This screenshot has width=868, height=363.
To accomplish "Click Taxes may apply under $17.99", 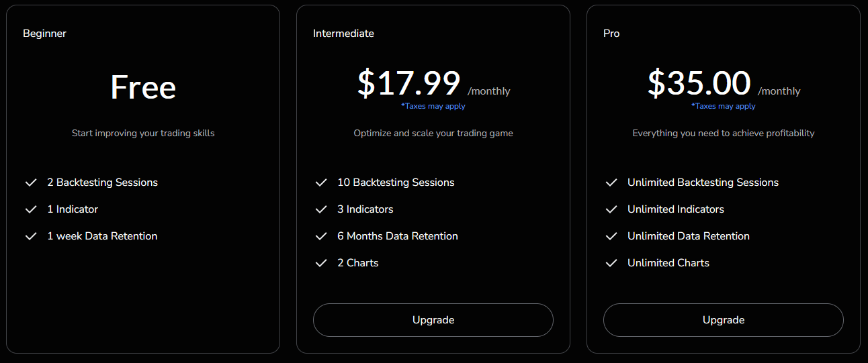I will pos(433,106).
